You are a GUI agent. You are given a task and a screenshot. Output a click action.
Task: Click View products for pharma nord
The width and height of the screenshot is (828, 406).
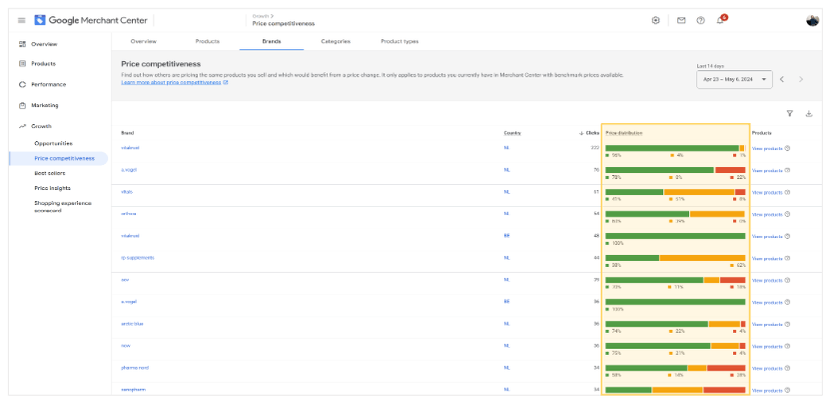point(767,368)
